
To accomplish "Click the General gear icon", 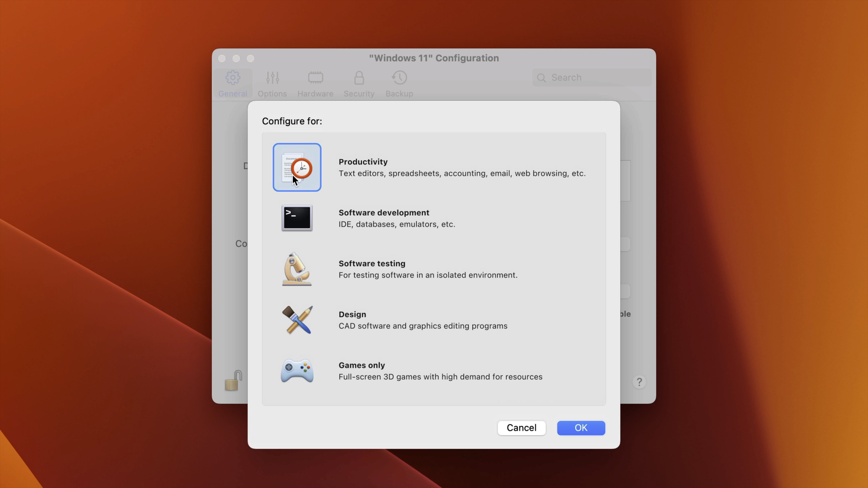I will click(x=233, y=78).
